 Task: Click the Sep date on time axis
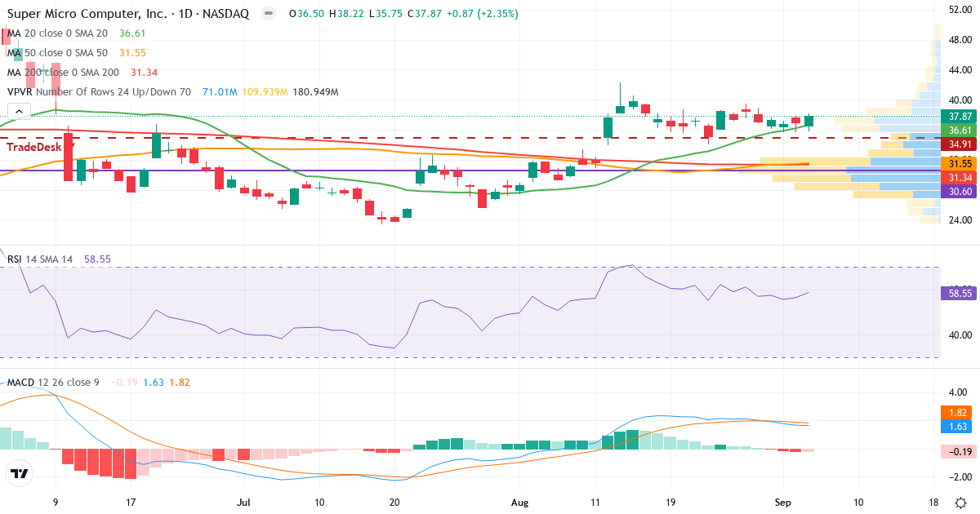pyautogui.click(x=783, y=503)
